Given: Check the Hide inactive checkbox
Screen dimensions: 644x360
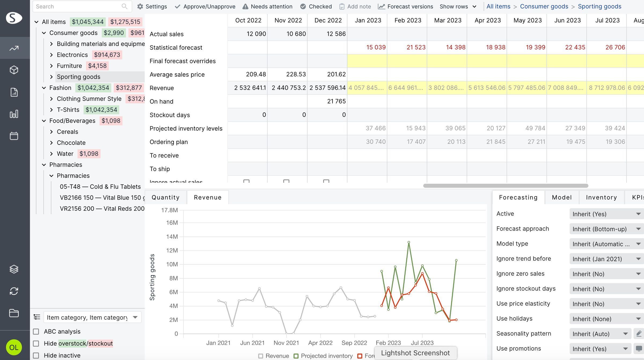Looking at the screenshot, I should pyautogui.click(x=36, y=355).
